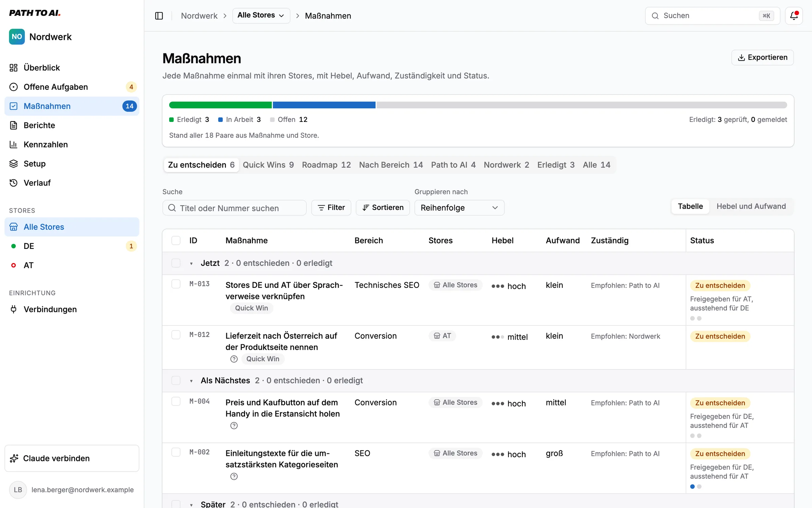This screenshot has width=812, height=508.
Task: Click the Offene Aufgaben circle icon
Action: click(14, 87)
